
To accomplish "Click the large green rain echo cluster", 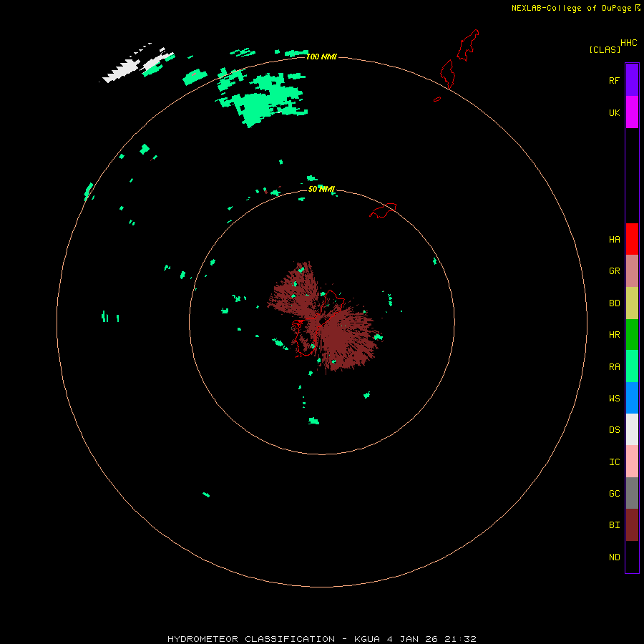I will coord(263,99).
